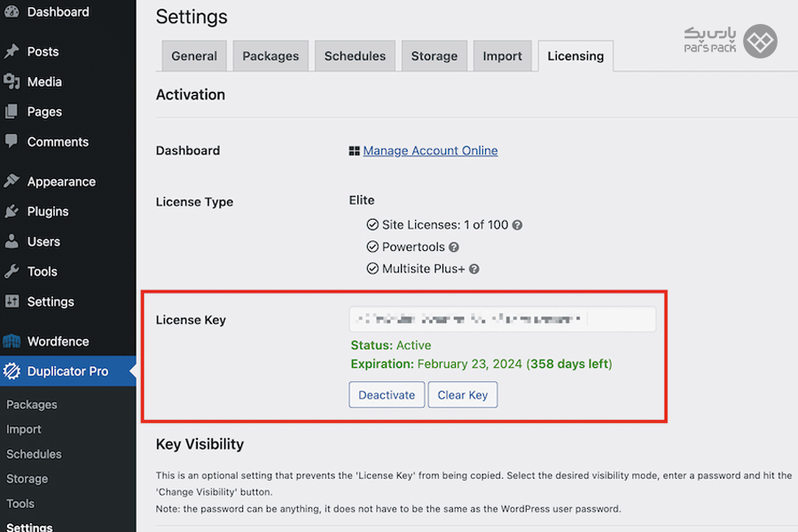
Task: Click the Dashboard gauge icon in sidebar
Action: [x=12, y=12]
